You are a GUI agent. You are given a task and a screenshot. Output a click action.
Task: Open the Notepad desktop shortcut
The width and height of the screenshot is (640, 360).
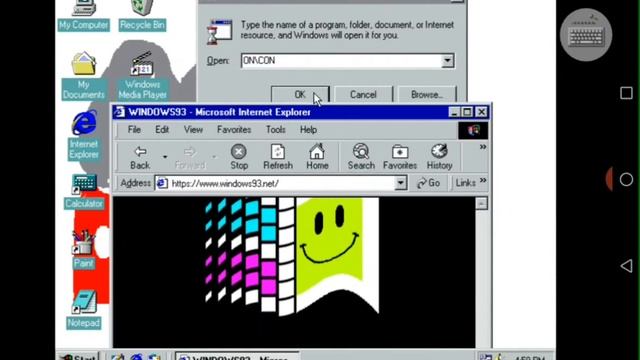click(84, 309)
